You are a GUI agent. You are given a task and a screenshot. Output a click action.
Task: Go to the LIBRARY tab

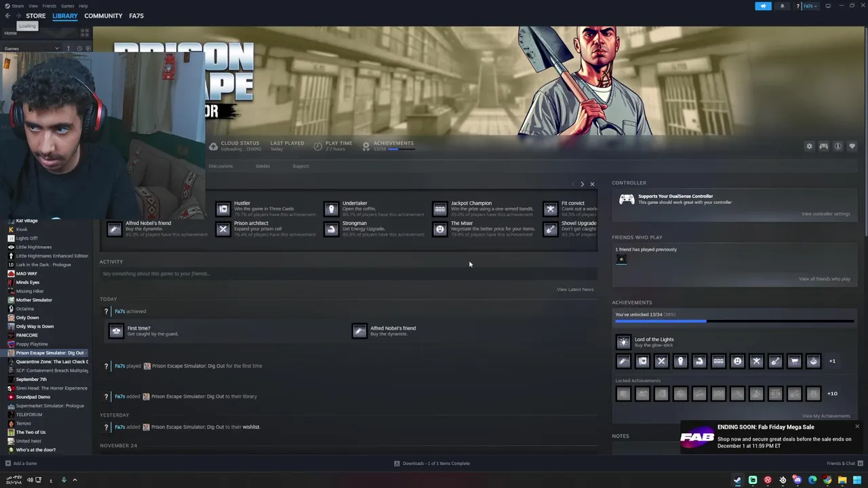[65, 16]
